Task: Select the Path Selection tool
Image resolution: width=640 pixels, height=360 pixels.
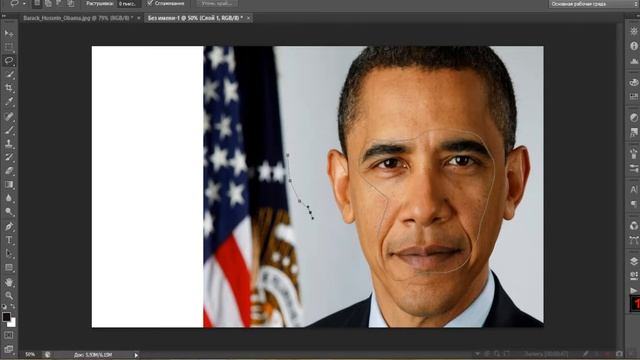Action: pyautogui.click(x=9, y=253)
